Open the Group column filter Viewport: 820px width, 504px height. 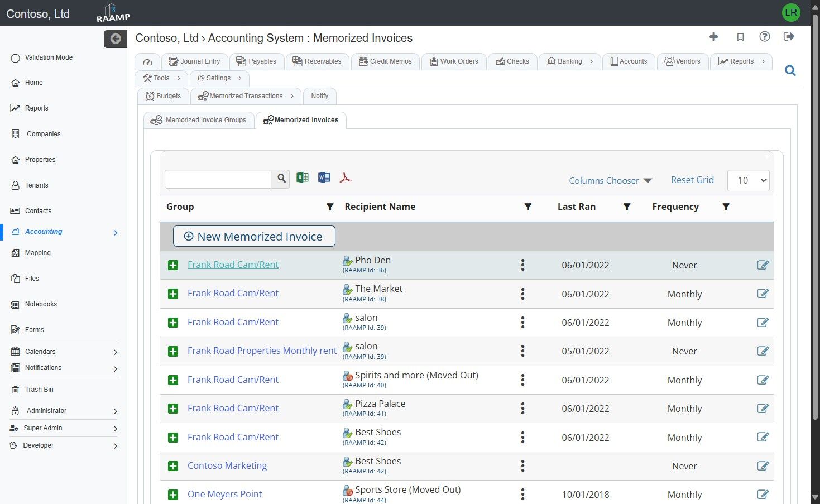(x=330, y=207)
